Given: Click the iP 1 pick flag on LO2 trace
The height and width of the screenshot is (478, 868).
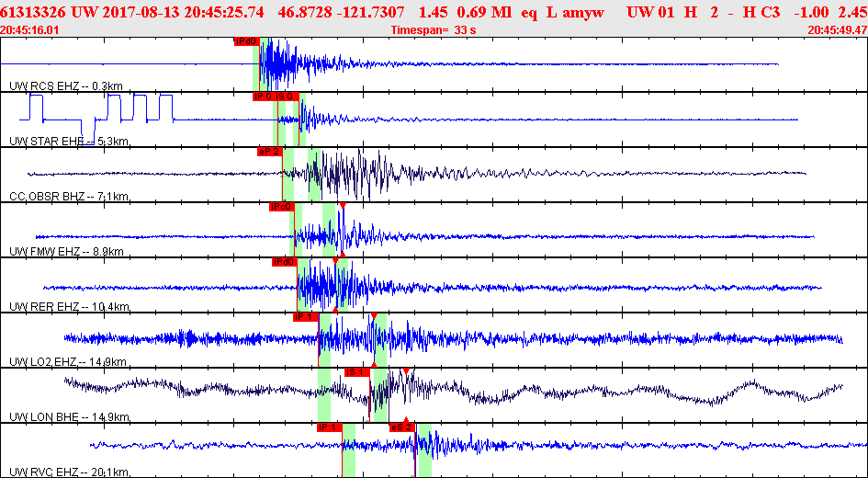Looking at the screenshot, I should 305,317.
